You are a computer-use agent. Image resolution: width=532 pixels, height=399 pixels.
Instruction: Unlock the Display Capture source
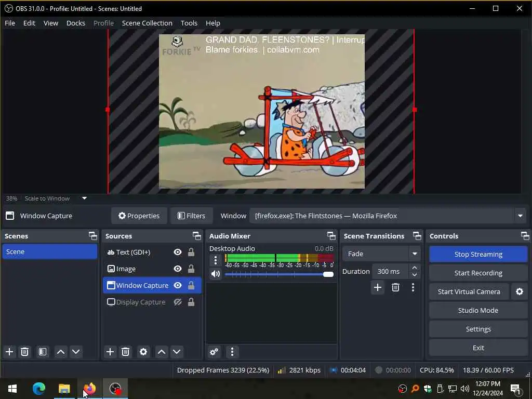pos(191,302)
